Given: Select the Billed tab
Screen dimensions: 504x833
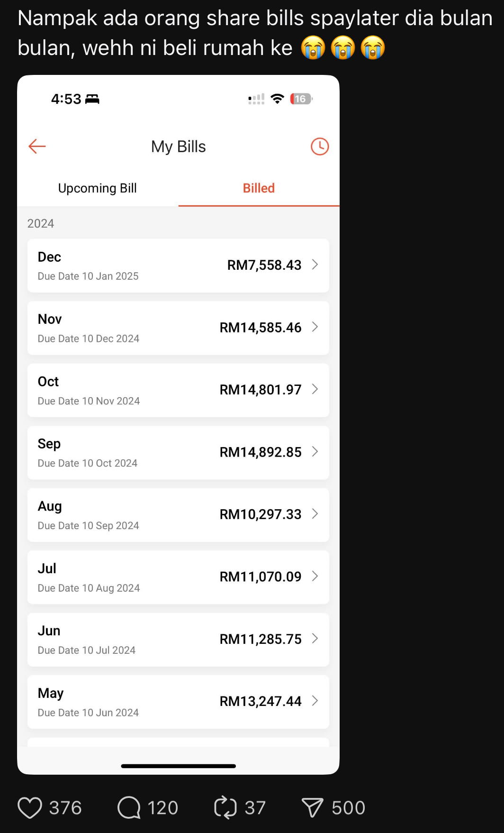Looking at the screenshot, I should [x=259, y=188].
